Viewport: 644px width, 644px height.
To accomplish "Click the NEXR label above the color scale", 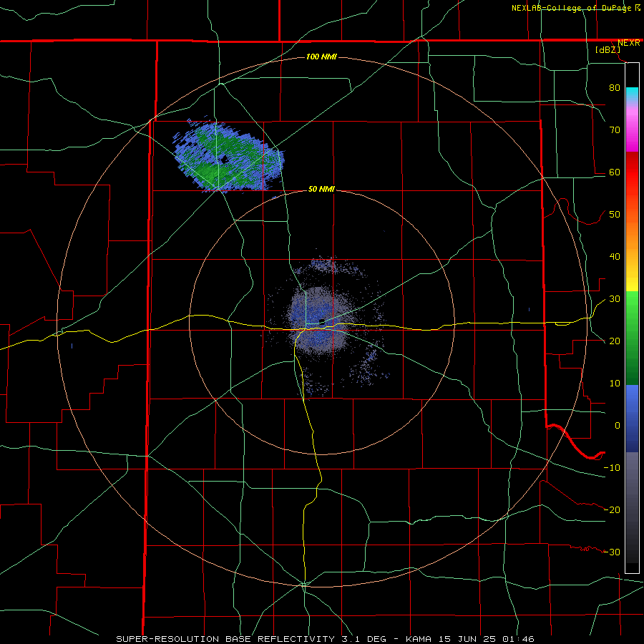I will (628, 43).
